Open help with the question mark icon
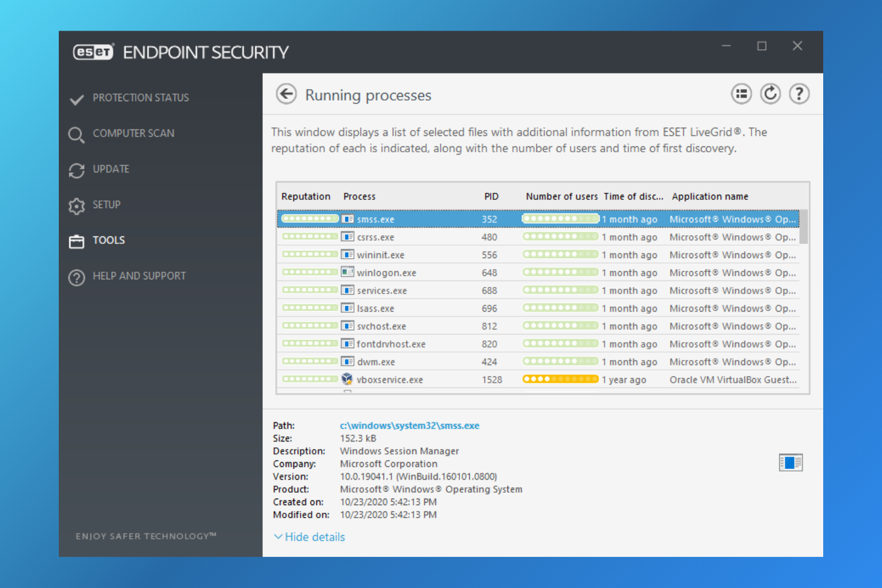Screen dimensions: 882x588 click(x=799, y=94)
